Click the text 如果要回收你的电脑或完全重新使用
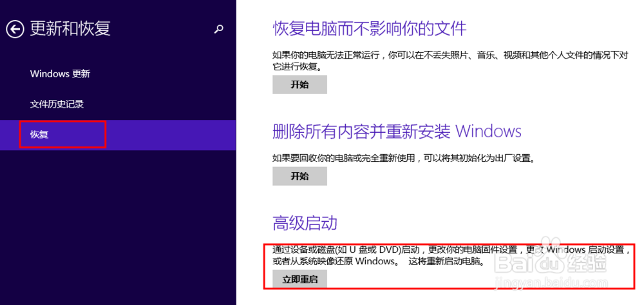Image resolution: width=644 pixels, height=305 pixels. (404, 158)
